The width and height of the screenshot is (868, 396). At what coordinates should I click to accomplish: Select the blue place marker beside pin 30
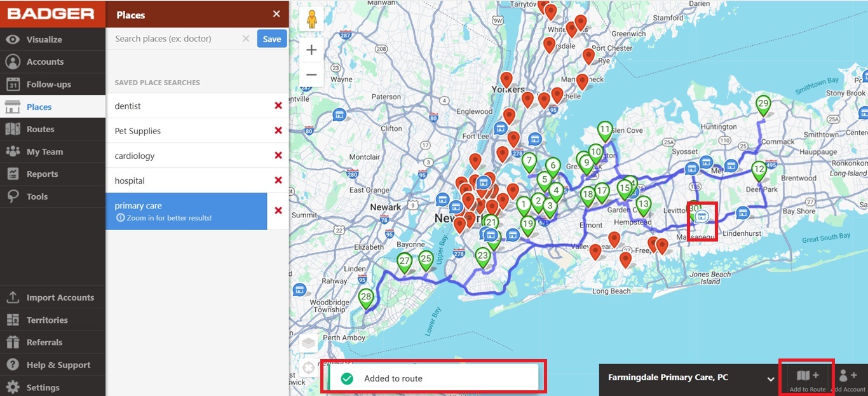[702, 216]
